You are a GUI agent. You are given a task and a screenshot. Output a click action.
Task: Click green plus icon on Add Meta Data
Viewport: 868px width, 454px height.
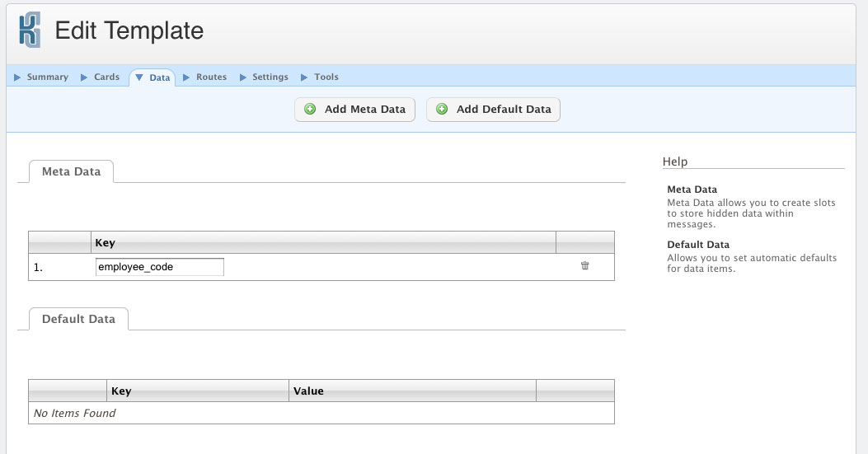click(310, 110)
